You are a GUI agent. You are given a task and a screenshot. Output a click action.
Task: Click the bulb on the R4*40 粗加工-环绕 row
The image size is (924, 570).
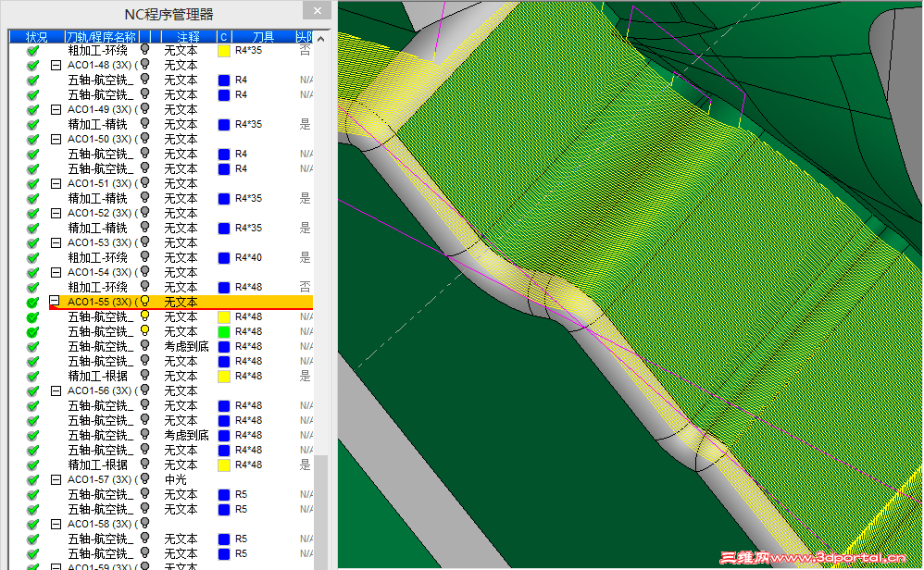pos(144,256)
